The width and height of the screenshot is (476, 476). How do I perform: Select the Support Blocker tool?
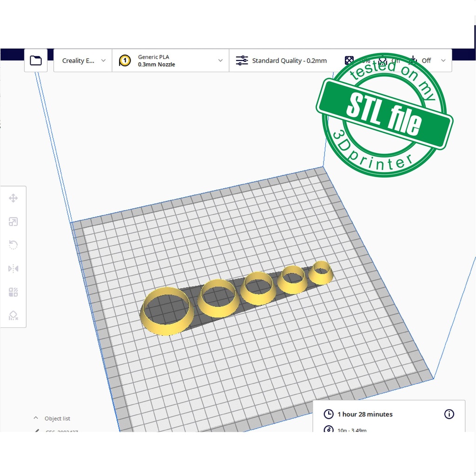click(13, 316)
